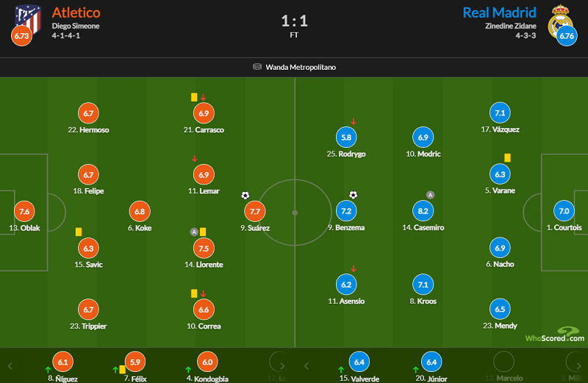Click the Atletico club crest icon
Screen dimensions: 588x383
(x=28, y=19)
